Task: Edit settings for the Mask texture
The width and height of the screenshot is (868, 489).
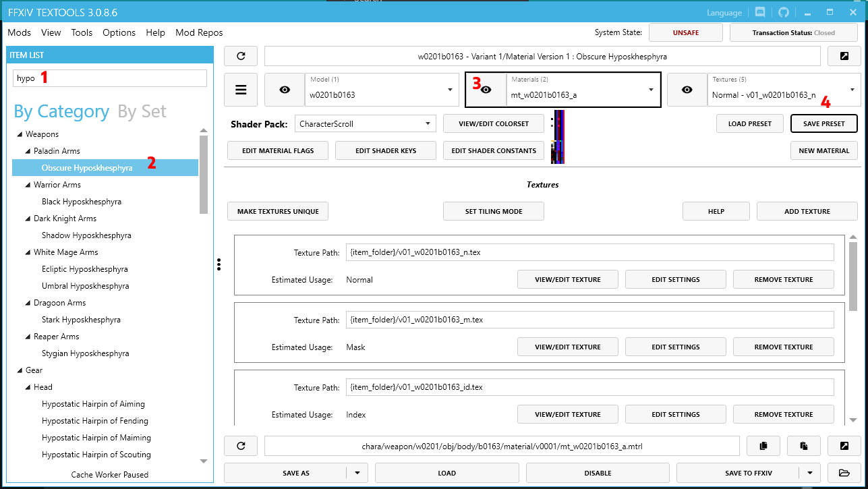Action: [676, 347]
